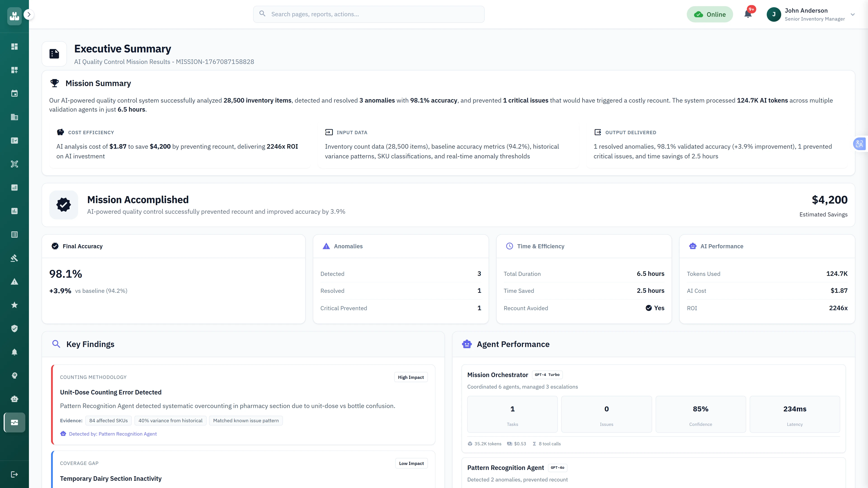Screen dimensions: 868x488
Task: Open the alerts warning-triangle icon in the sidebar
Action: 14,281
